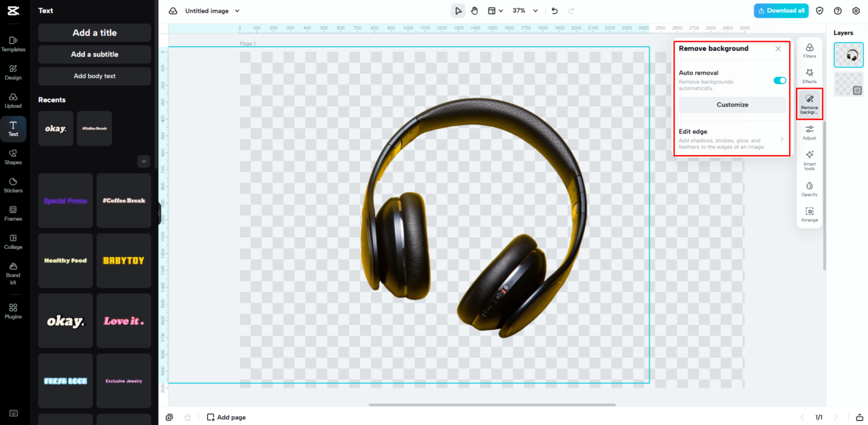The width and height of the screenshot is (868, 425).
Task: Open Smart tools
Action: point(809,160)
